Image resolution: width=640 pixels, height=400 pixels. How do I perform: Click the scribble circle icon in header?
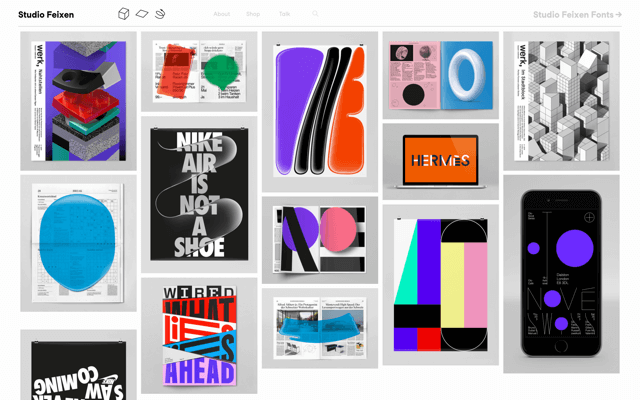click(x=160, y=14)
